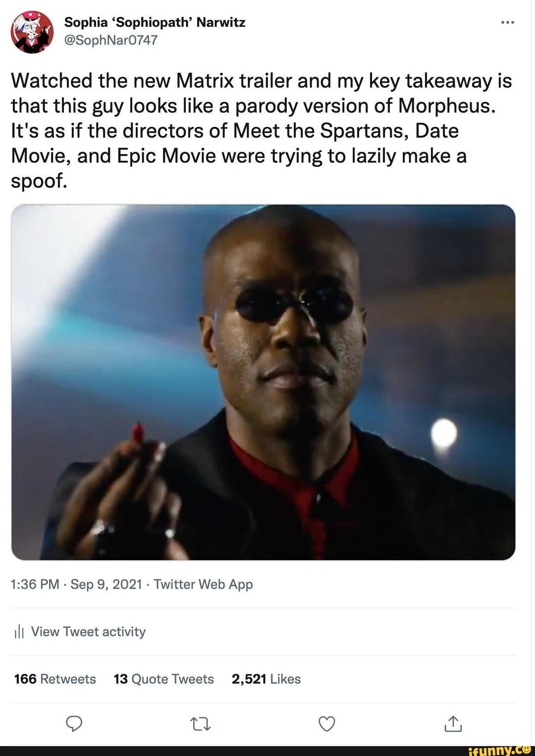Open the @SophNar0747 handle link
The width and height of the screenshot is (535, 756).
point(111,40)
